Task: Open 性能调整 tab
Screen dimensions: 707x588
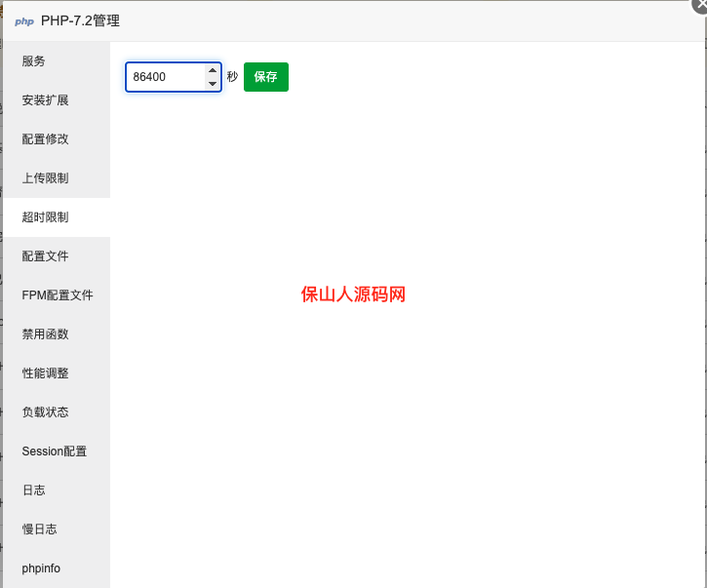Action: (57, 373)
